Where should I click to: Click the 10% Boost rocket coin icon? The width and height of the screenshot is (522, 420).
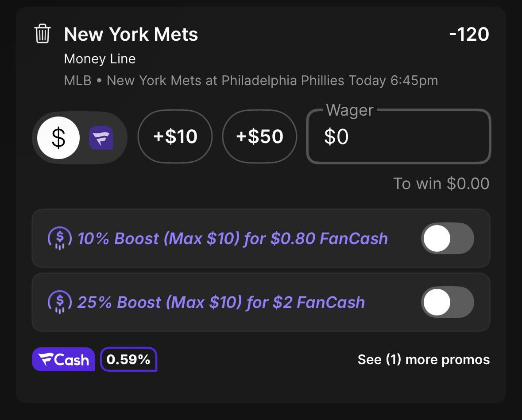[x=60, y=238]
